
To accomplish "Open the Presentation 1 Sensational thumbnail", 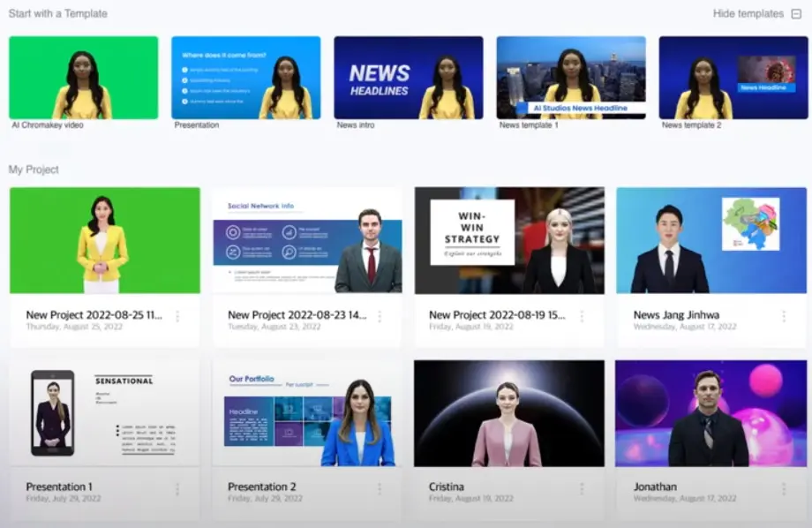I will [105, 413].
